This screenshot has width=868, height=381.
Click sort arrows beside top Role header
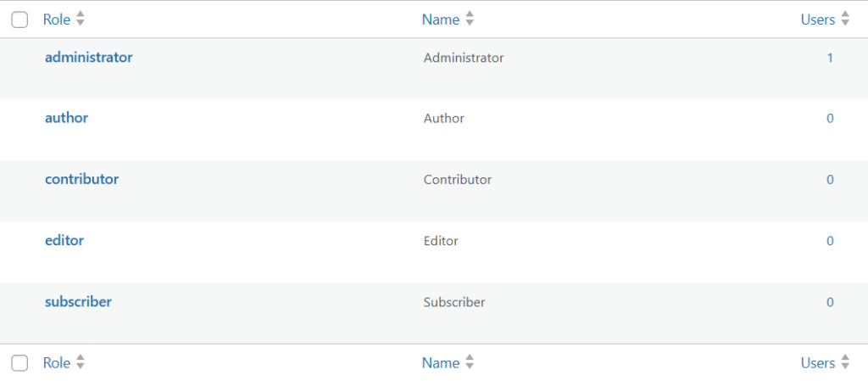tap(81, 19)
